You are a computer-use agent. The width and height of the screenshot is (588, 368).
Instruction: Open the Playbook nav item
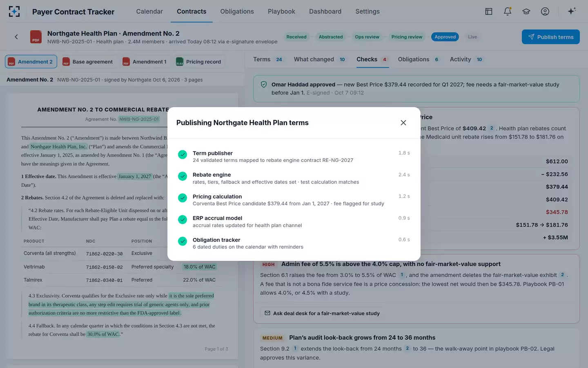(x=281, y=11)
